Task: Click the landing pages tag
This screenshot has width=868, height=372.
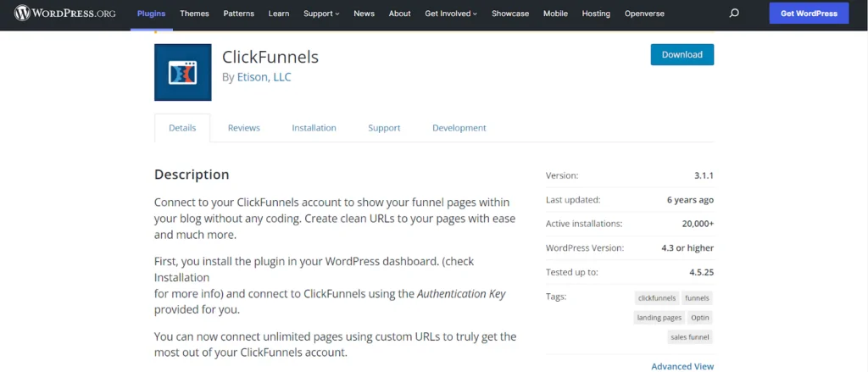Action: click(x=659, y=318)
